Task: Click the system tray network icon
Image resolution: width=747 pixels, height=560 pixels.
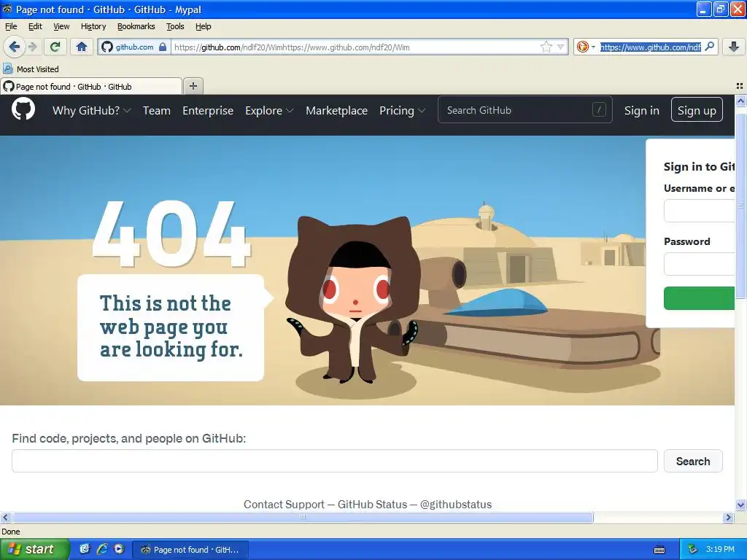Action: (692, 550)
